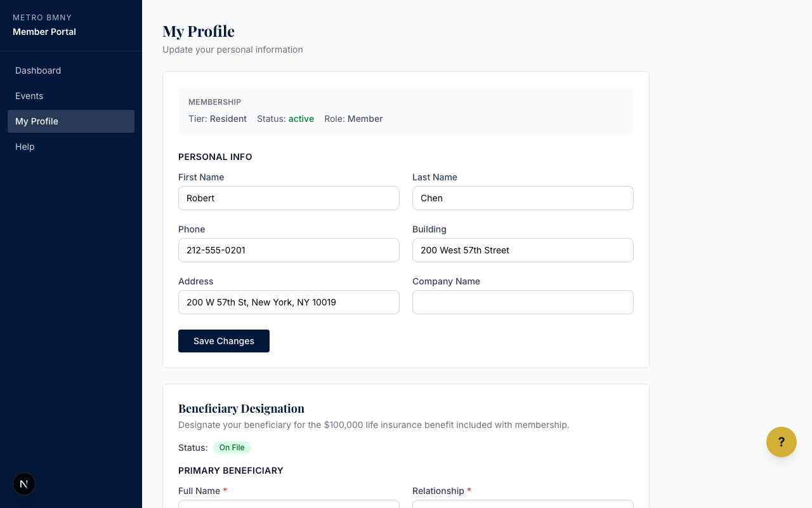812x508 pixels.
Task: Go to Dashboard in the sidebar
Action: click(x=38, y=70)
